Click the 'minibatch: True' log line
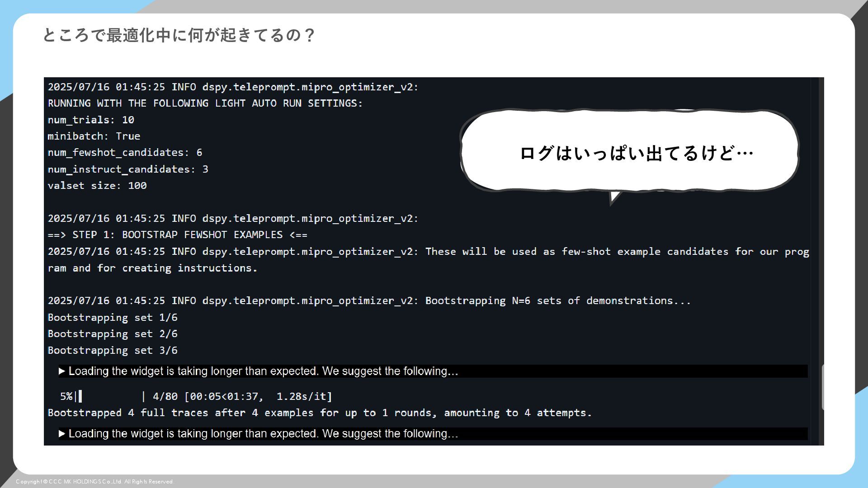Screen dimensions: 868x488 (x=94, y=136)
